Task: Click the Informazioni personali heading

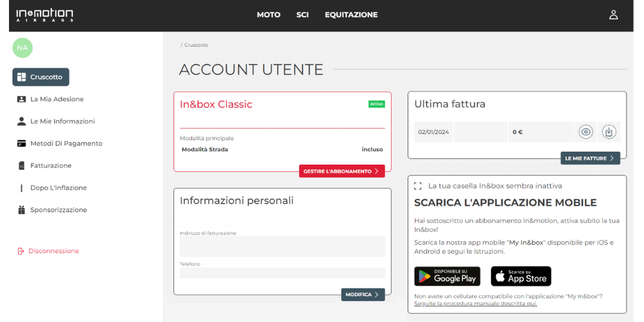Action: point(236,201)
